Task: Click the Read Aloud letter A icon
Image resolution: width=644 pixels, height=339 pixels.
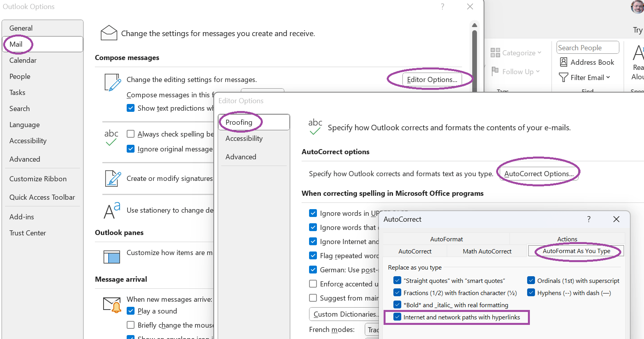Action: [x=639, y=53]
